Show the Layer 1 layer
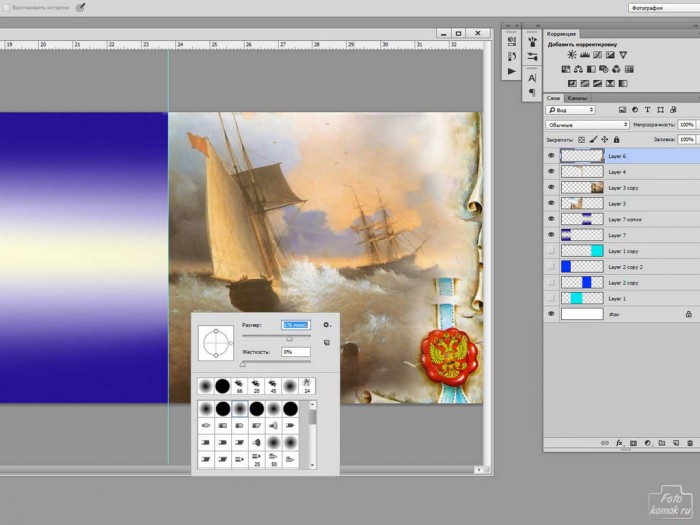700x525 pixels. (551, 298)
